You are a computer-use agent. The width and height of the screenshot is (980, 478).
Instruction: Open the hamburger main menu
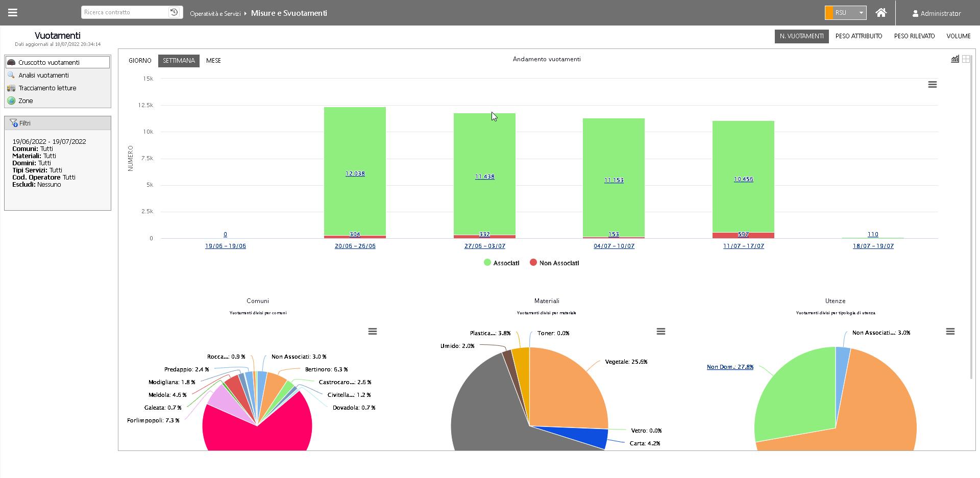[13, 13]
